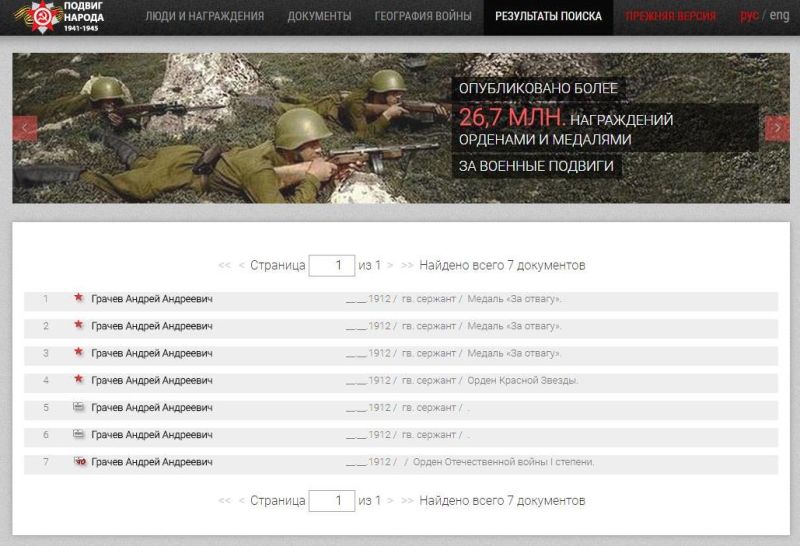
Task: Go to next page using top > arrow
Action: point(390,265)
